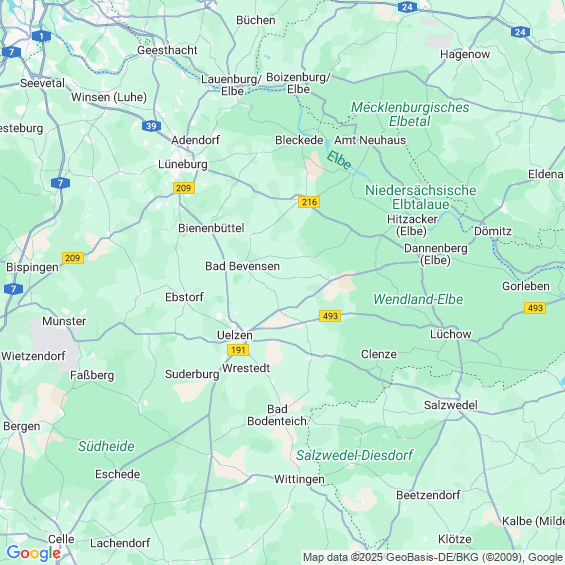
Task: Select the Lüneburg city label
Action: [183, 164]
